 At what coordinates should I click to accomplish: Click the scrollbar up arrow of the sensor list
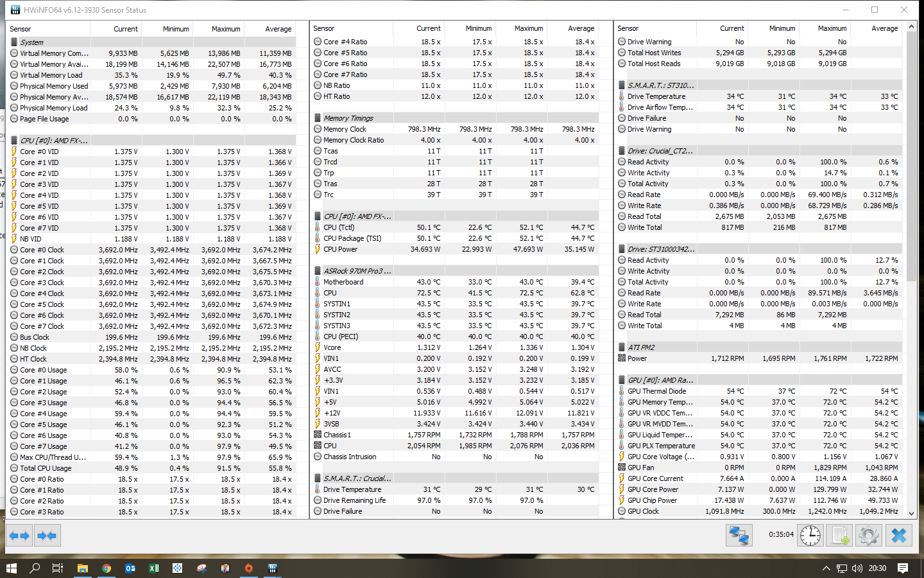[x=911, y=28]
